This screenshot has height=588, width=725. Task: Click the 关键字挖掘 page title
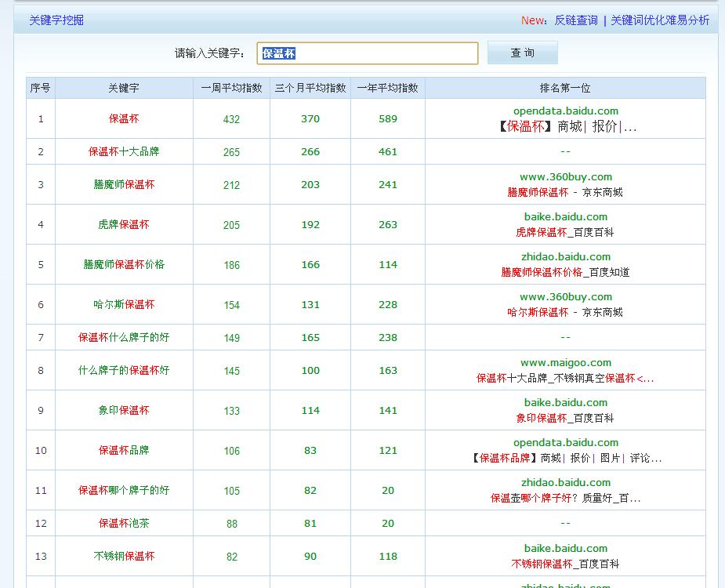pos(56,20)
